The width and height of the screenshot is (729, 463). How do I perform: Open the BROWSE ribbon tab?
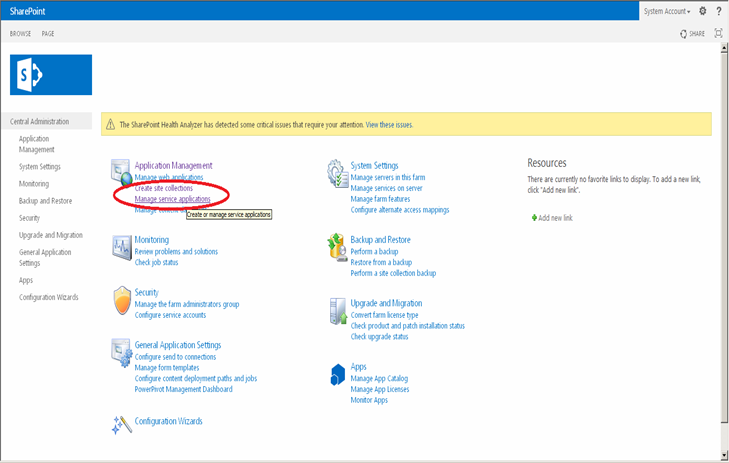point(20,33)
